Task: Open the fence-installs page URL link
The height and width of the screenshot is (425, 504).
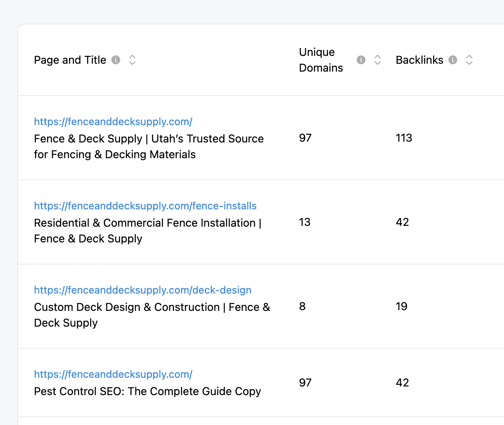Action: pyautogui.click(x=145, y=206)
